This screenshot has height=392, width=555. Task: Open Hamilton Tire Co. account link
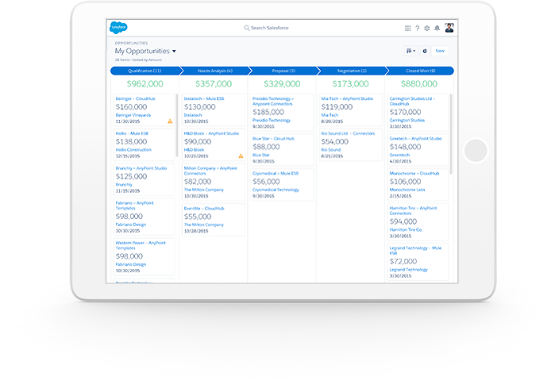coord(406,230)
